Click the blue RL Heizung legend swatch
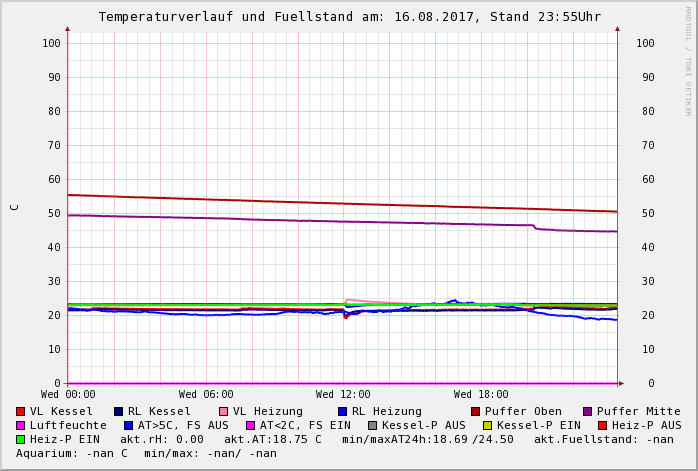 (x=342, y=411)
